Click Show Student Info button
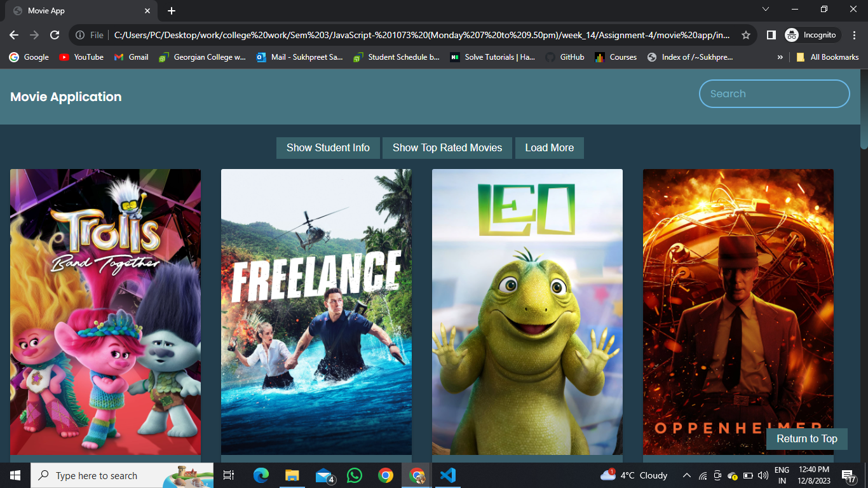Image resolution: width=868 pixels, height=488 pixels. coord(328,147)
